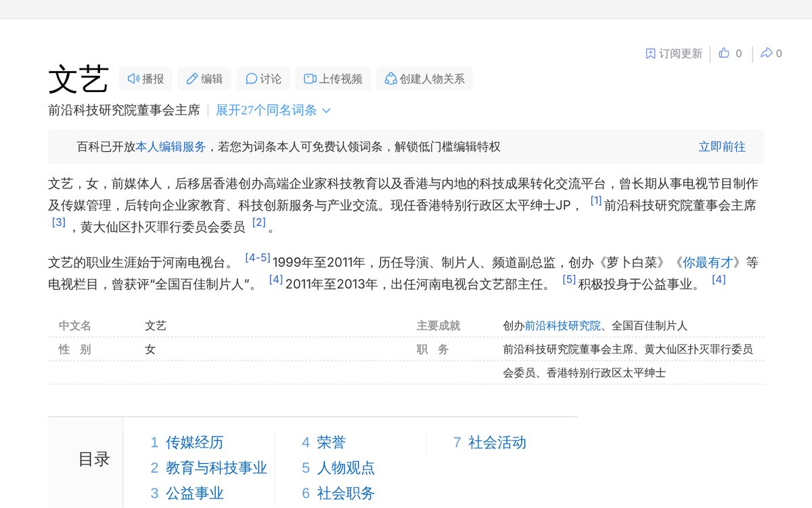Open citation [4] after 公益事业

coord(719,279)
